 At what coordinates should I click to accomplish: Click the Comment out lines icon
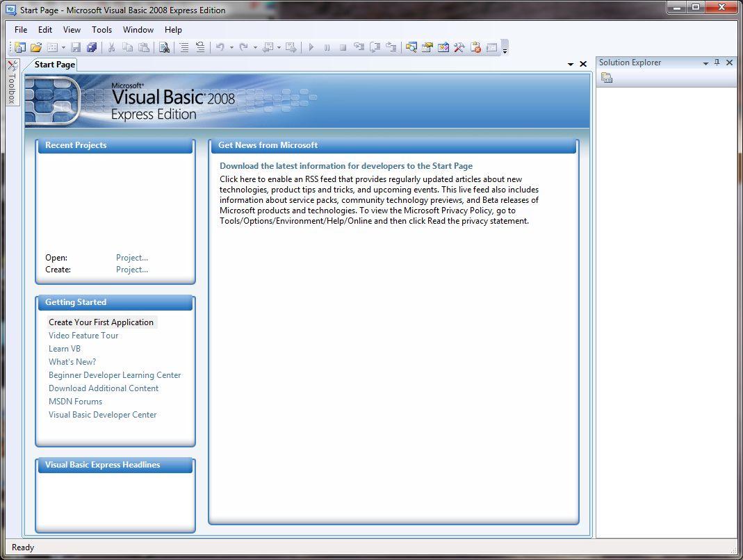184,47
